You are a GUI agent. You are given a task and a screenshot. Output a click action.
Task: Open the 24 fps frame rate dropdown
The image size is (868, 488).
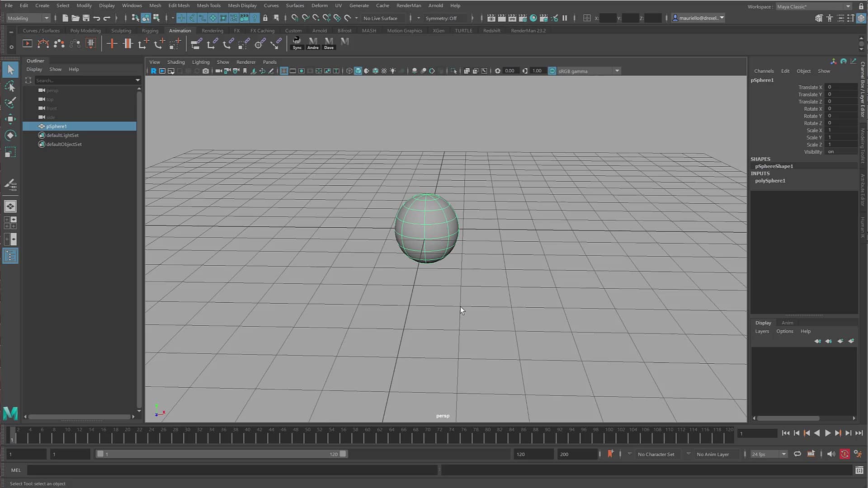(769, 454)
